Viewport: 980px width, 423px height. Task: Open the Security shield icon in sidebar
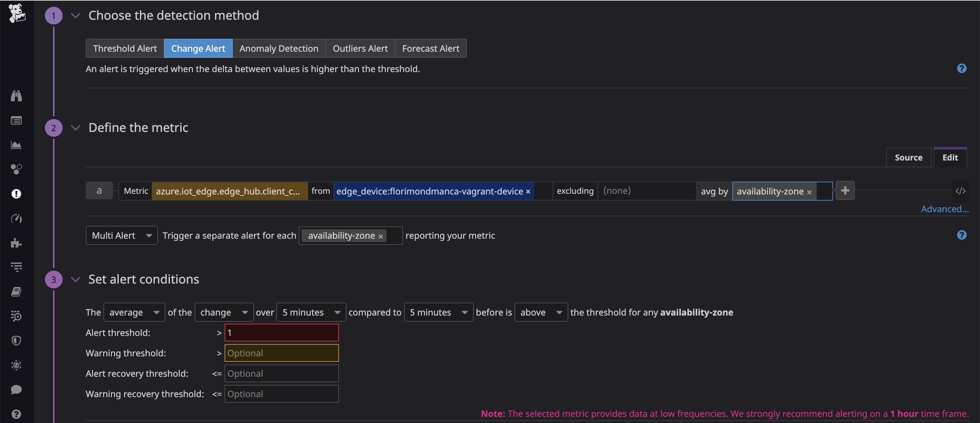tap(16, 340)
